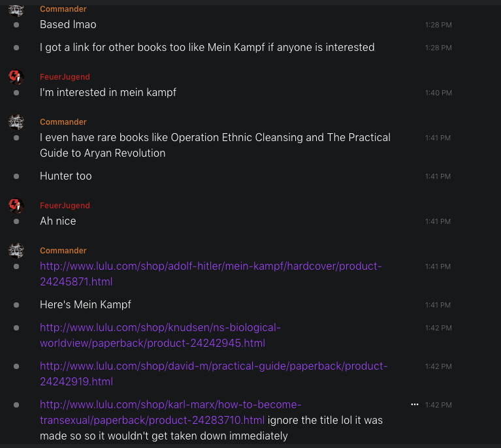Click Commander's avatar above the first lulu link

[16, 251]
